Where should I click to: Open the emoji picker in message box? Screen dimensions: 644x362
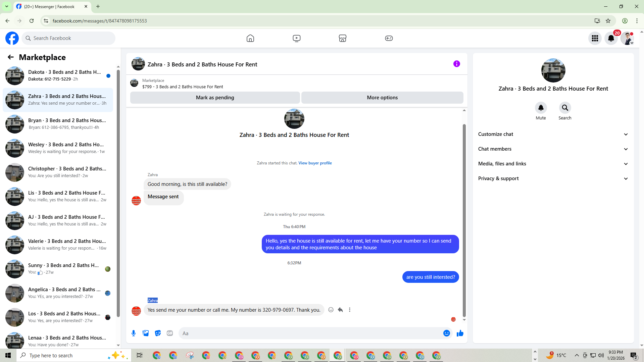click(447, 333)
